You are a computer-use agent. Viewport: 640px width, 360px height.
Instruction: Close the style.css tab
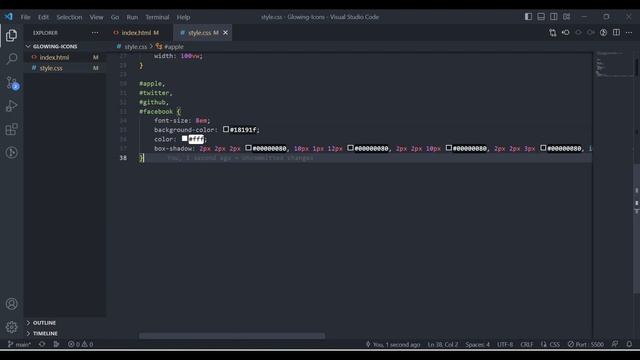[x=225, y=33]
